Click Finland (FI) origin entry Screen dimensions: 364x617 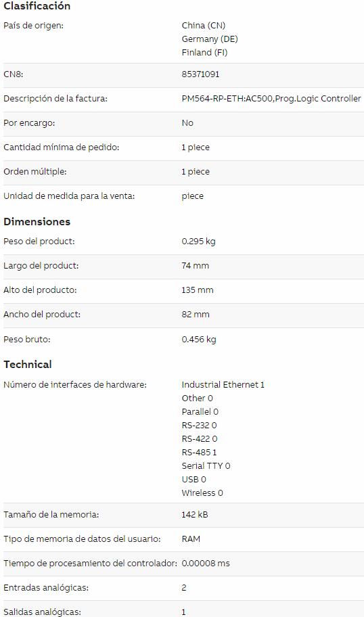click(x=204, y=52)
